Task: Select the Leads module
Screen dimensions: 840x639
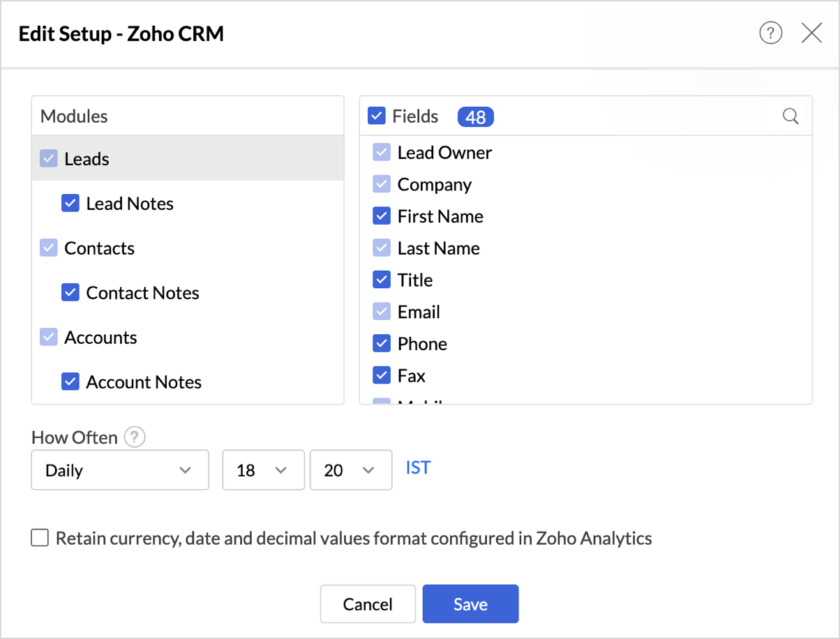Action: click(x=87, y=159)
